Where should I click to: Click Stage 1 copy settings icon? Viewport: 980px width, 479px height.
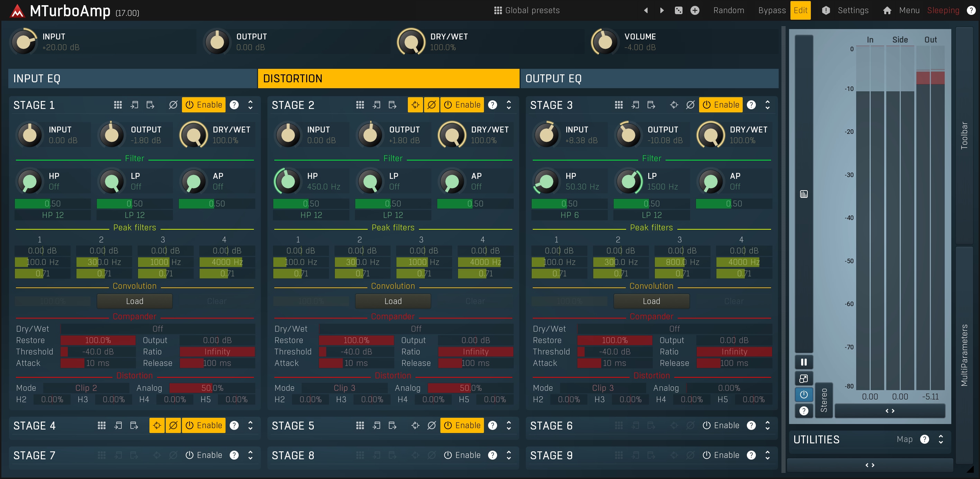[x=134, y=105]
